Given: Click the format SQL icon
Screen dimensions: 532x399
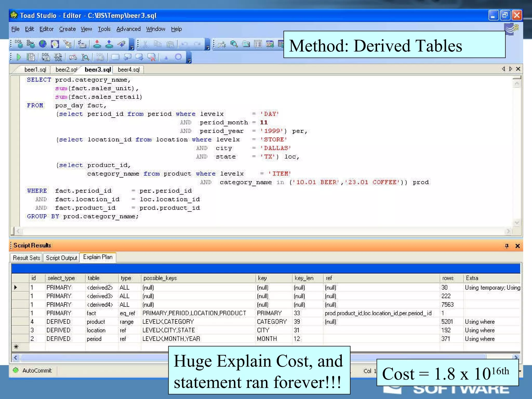Looking at the screenshot, I should (x=45, y=57).
